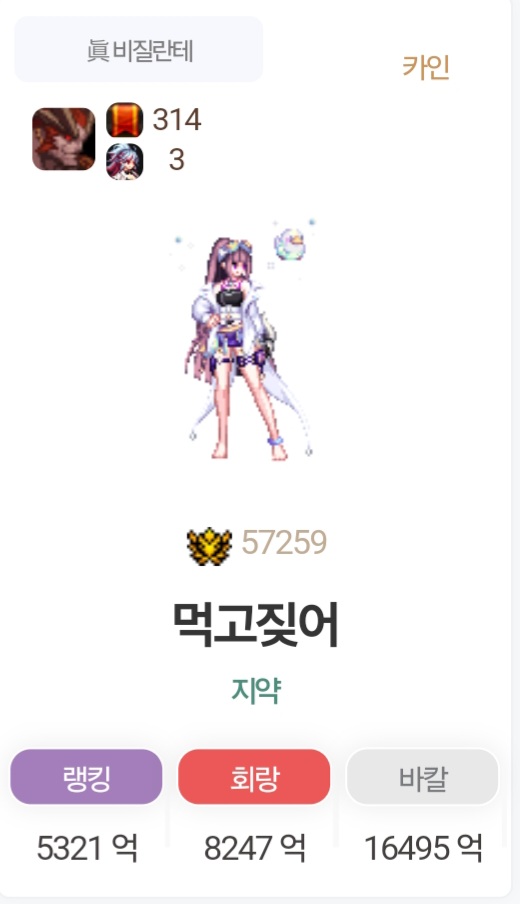Screen dimensions: 520x904
Task: Open the 眞 비질란테 job label
Action: [138, 50]
